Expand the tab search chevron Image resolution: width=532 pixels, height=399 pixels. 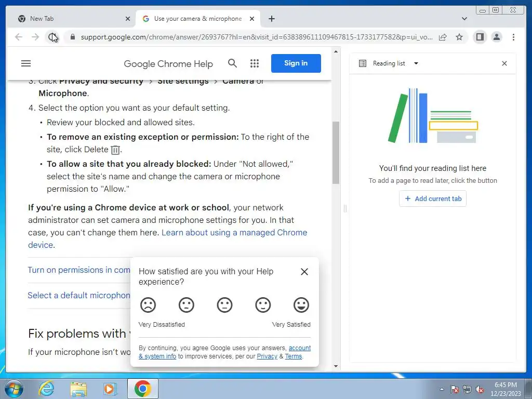(464, 19)
